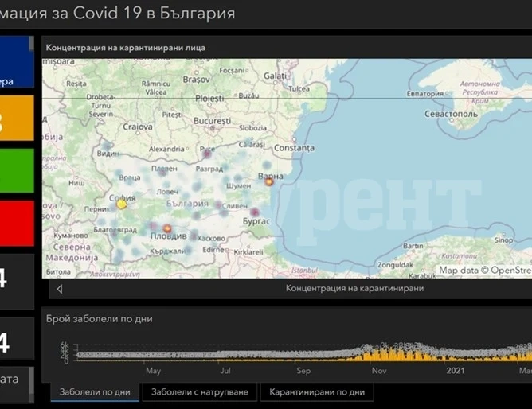Click the dark tile showing first '4'

pos(17,281)
